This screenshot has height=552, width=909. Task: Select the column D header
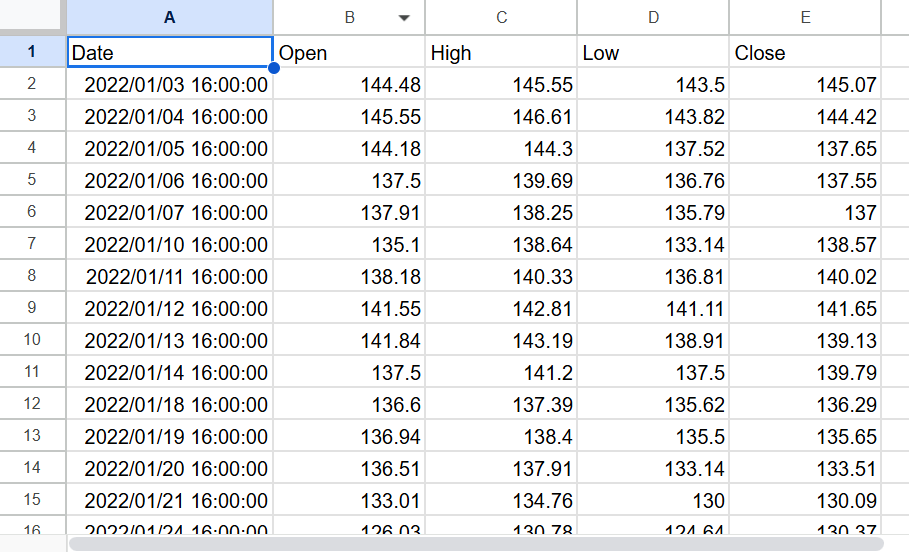pos(653,18)
